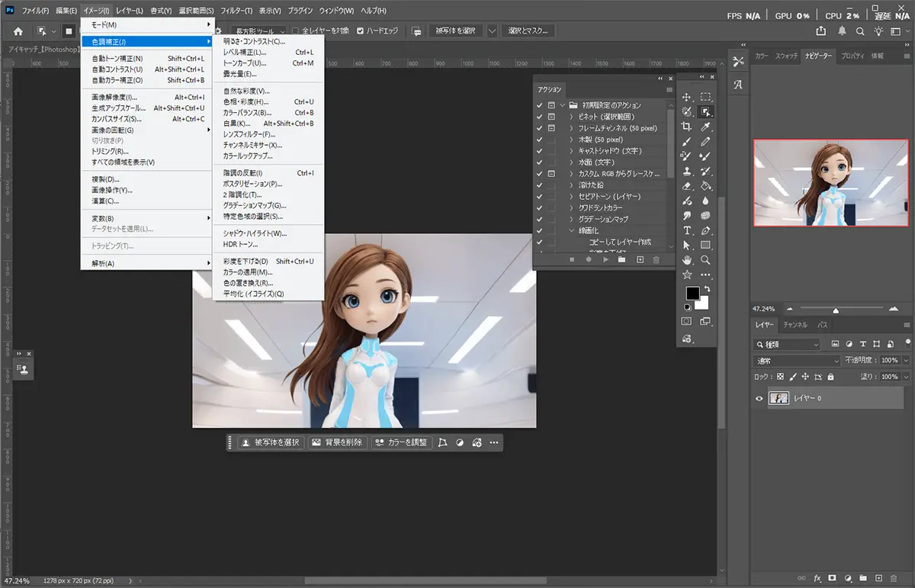Pick the Horizontal Type tool
This screenshot has width=915, height=588.
pyautogui.click(x=687, y=230)
